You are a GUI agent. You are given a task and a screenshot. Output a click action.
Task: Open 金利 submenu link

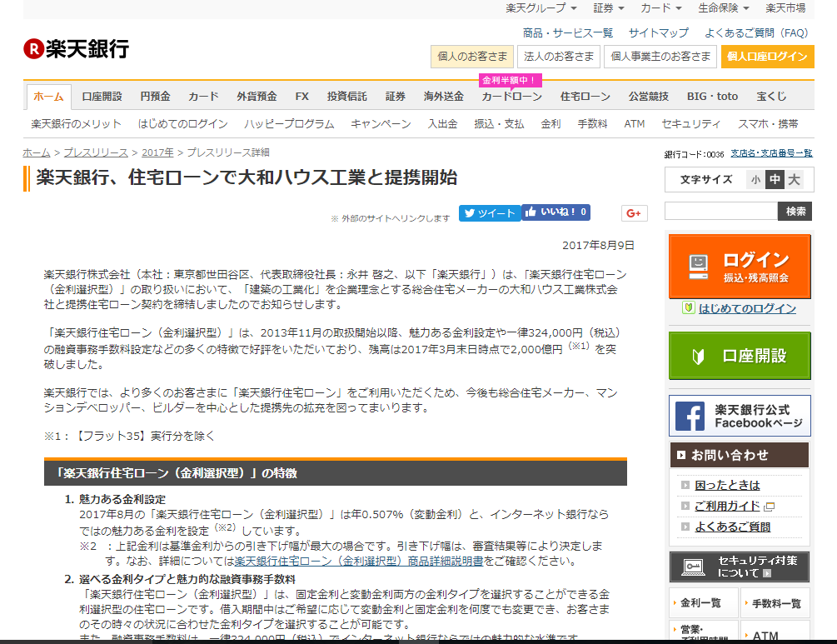click(x=551, y=124)
